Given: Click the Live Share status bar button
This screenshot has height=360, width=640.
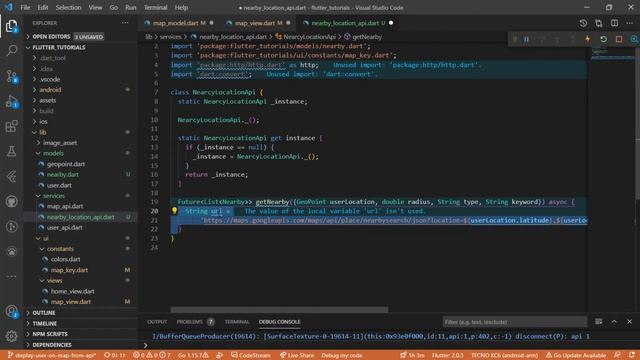Looking at the screenshot, I should 296,355.
